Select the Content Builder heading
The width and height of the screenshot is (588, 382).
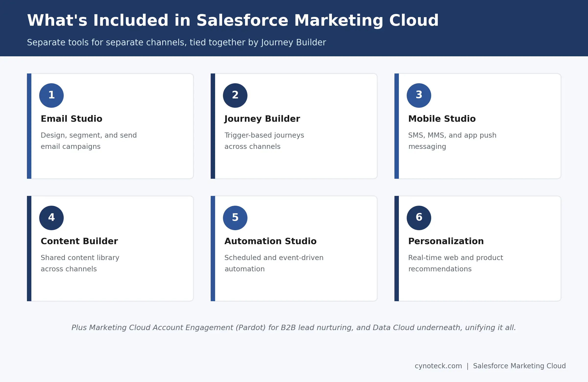click(x=79, y=241)
